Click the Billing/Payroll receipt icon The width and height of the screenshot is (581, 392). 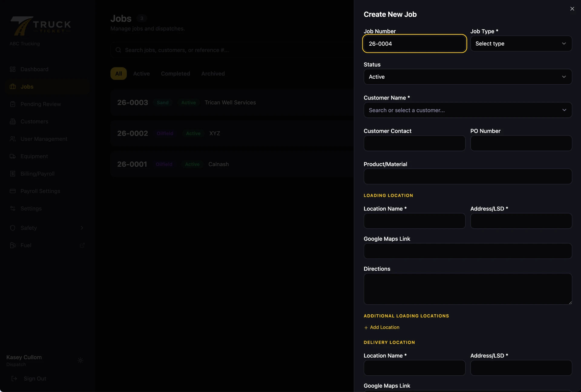click(x=13, y=174)
